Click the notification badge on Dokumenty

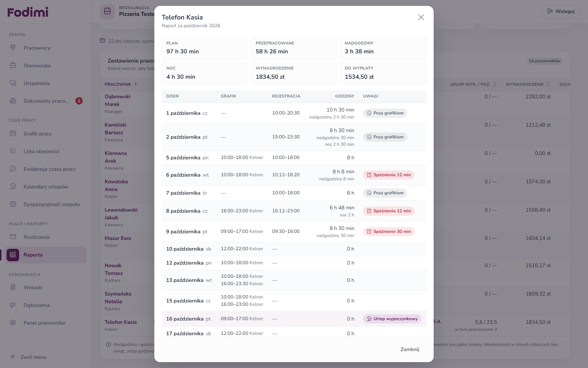[x=79, y=101]
